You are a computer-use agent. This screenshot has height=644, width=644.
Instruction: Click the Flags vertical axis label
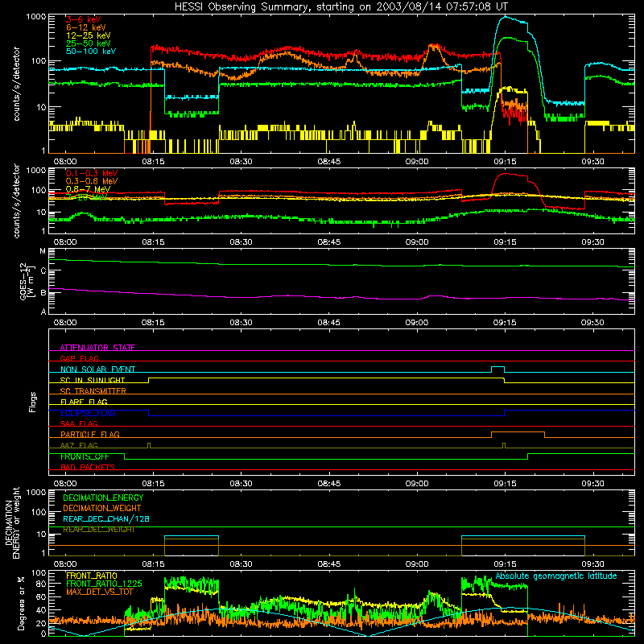pyautogui.click(x=33, y=402)
